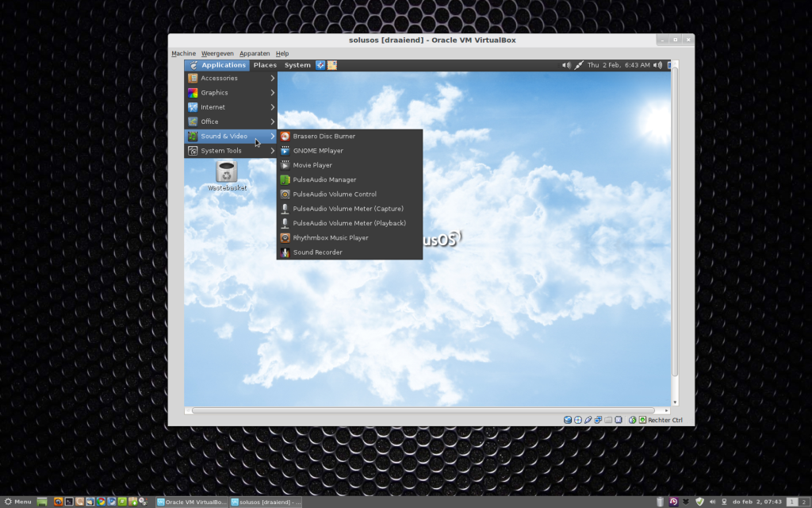This screenshot has width=812, height=508.
Task: Open VirtualBox Help menu
Action: pos(282,53)
